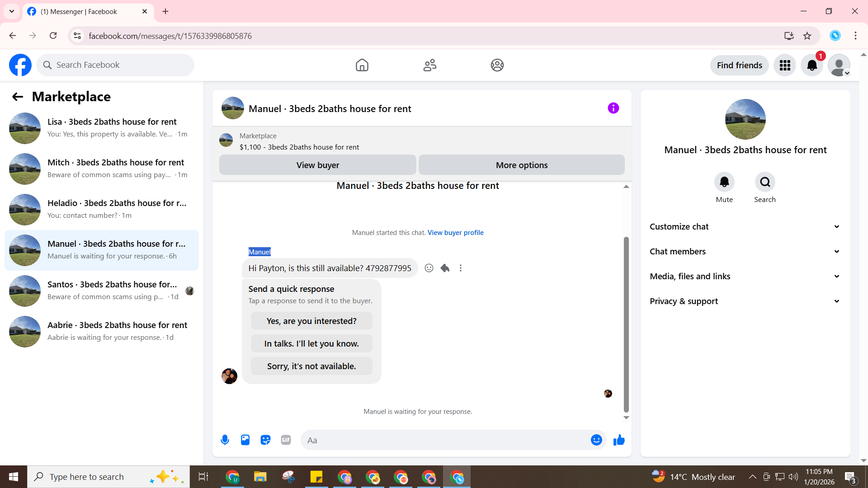React to Manuel's message with emoji
Viewport: 868px width, 488px height.
(x=429, y=268)
